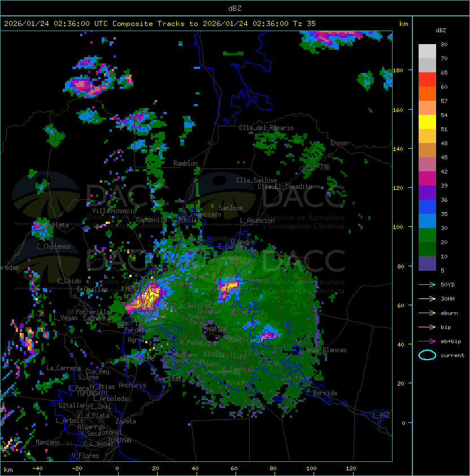Click the E_1-736 map label
470x476 pixels.
[x=318, y=167]
